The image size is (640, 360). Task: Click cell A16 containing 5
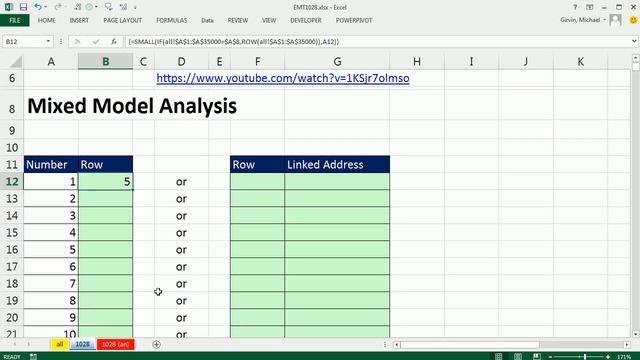coord(51,249)
